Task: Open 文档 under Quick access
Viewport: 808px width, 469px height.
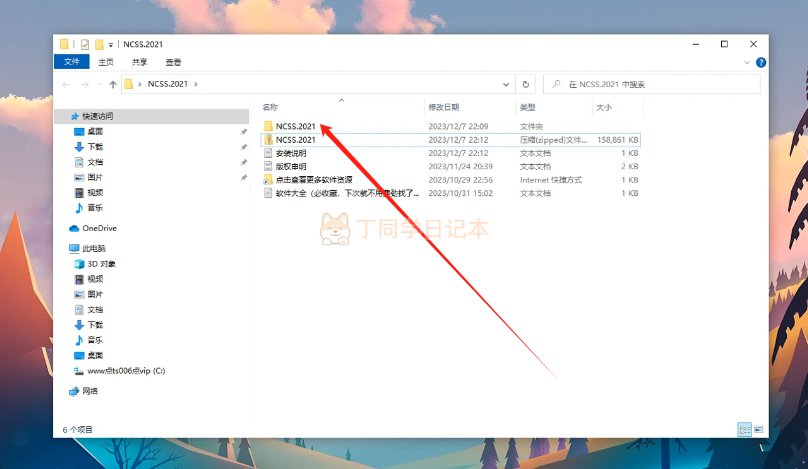Action: pos(95,162)
